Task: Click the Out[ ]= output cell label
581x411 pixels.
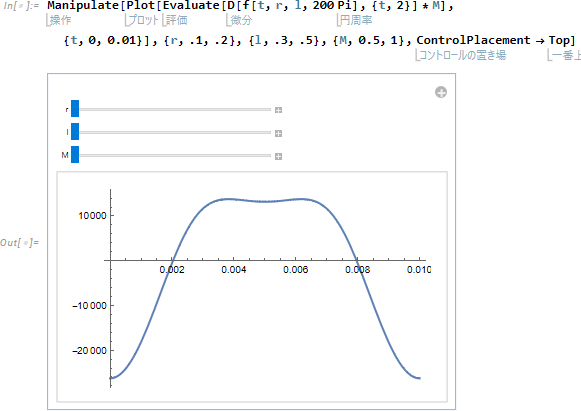Action: pyautogui.click(x=19, y=243)
